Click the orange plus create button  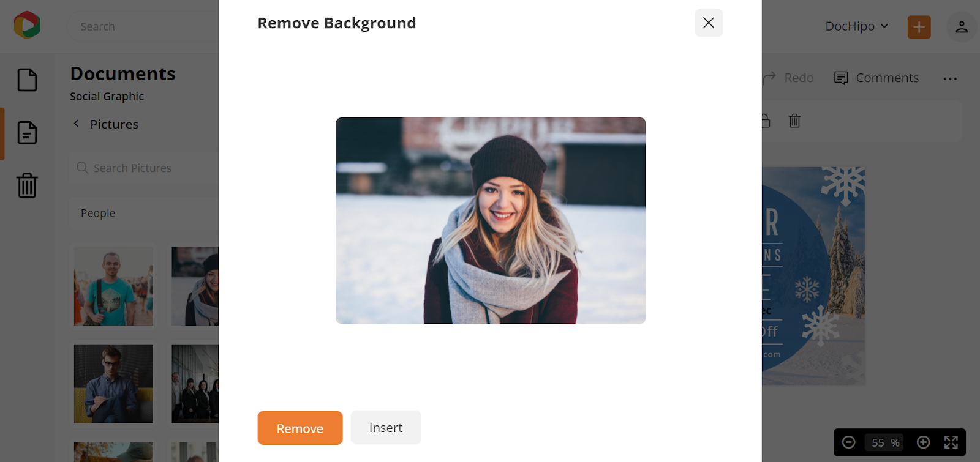coord(919,27)
